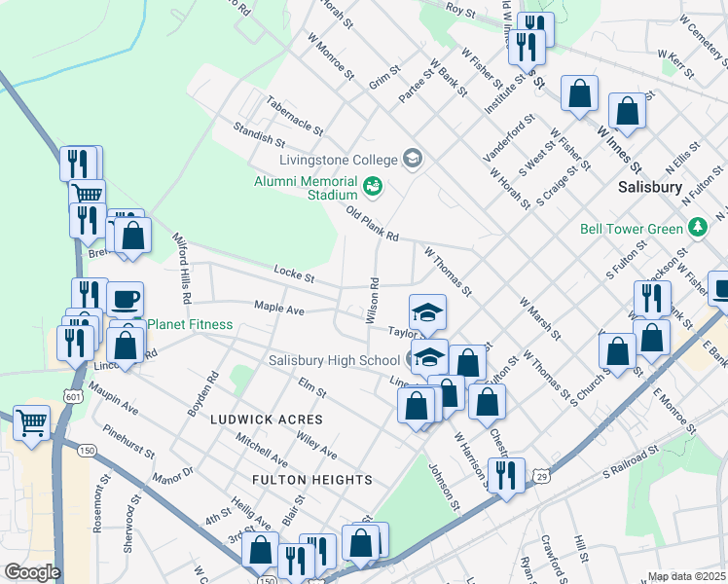Screen dimensions: 728x584
Task: Open the shopping bag marker near Milford Hills Rd
Action: pos(132,237)
